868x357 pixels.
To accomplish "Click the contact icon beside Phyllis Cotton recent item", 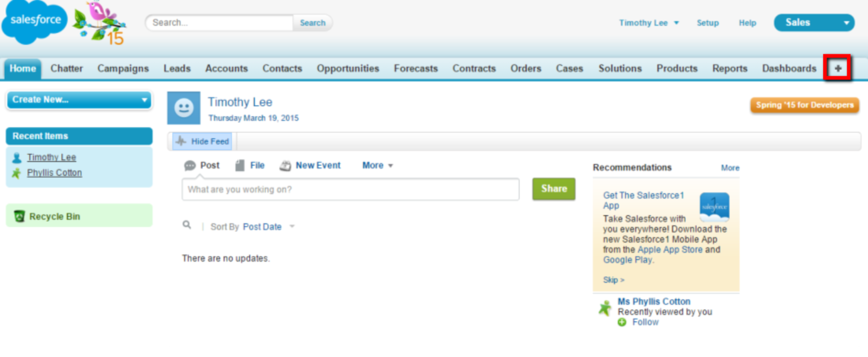I will coord(17,173).
